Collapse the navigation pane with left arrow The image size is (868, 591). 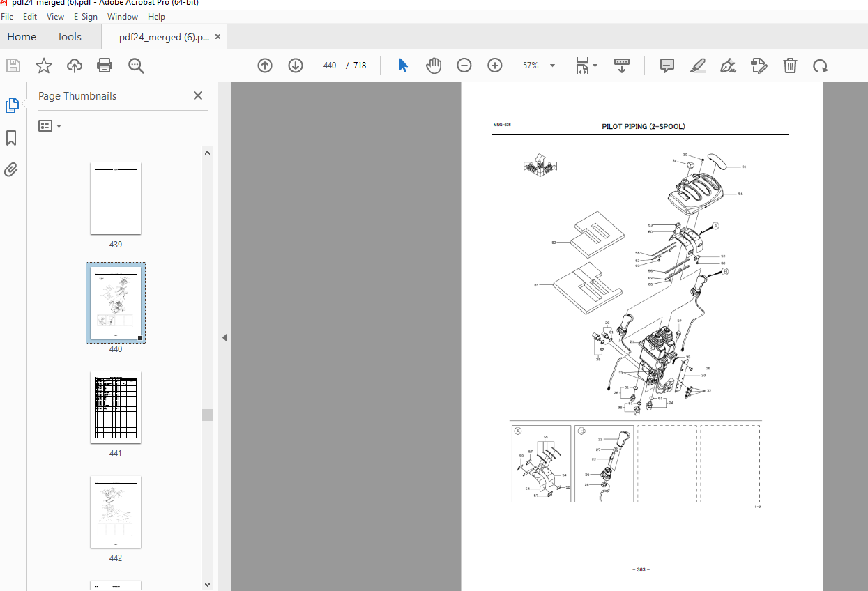[224, 337]
